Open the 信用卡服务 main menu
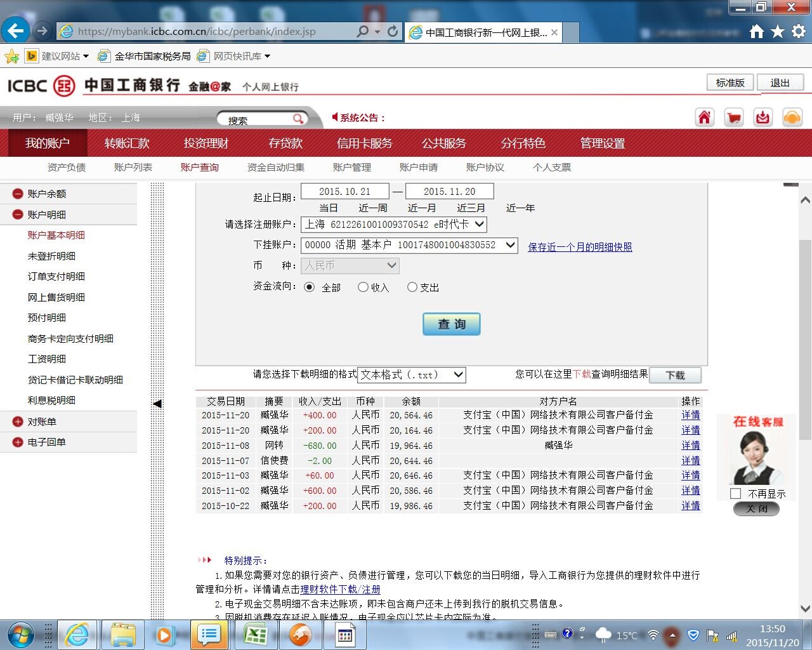This screenshot has height=650, width=812. 364,143
